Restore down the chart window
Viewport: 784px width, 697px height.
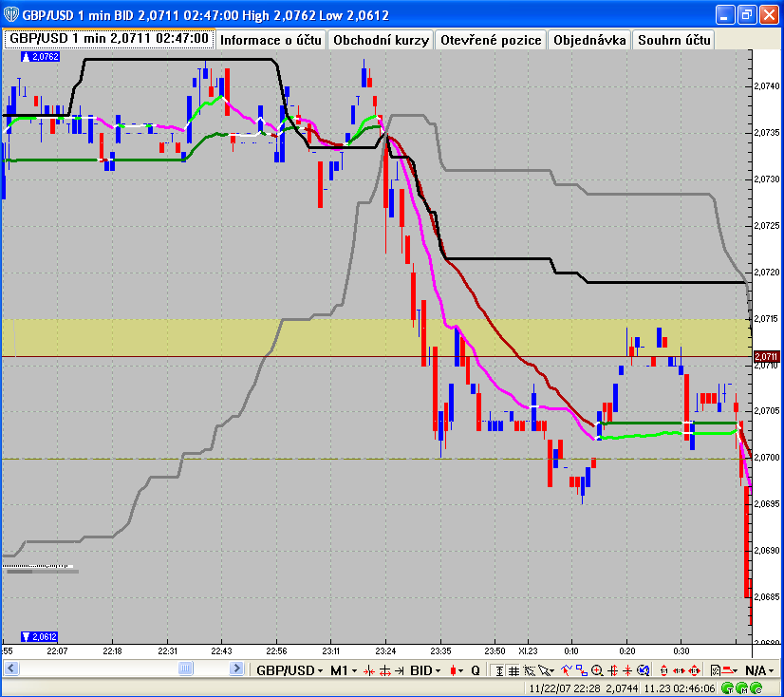(746, 14)
